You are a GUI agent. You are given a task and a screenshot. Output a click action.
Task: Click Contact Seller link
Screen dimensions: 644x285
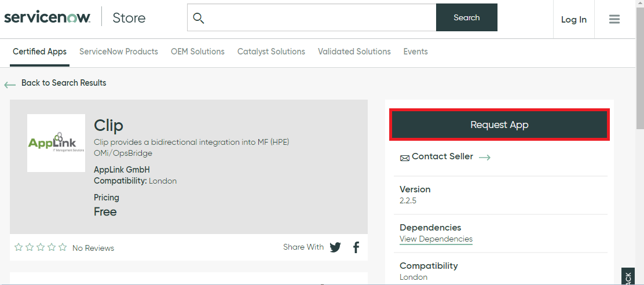tap(442, 156)
